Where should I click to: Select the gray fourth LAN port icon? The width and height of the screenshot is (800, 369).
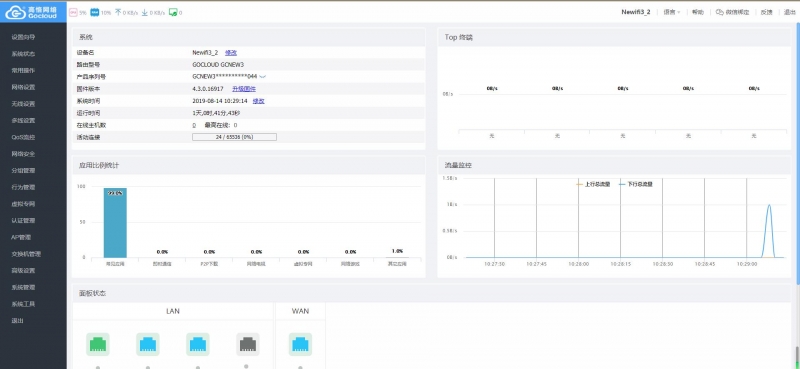click(x=247, y=345)
